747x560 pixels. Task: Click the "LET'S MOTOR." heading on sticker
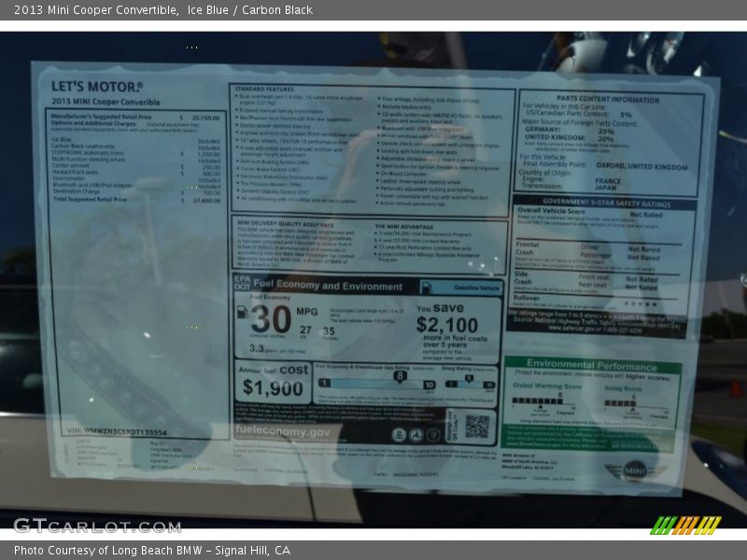coord(97,87)
